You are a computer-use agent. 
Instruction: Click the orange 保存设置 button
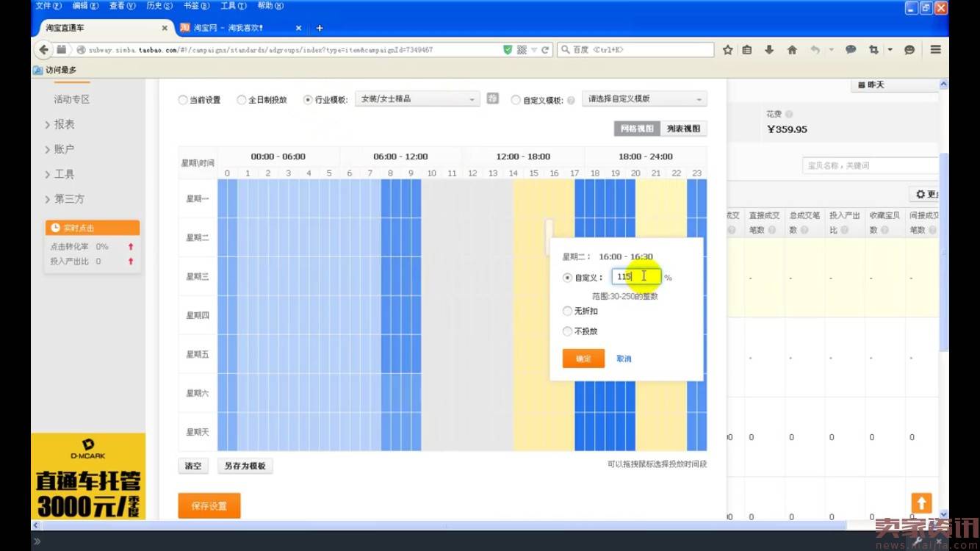[209, 506]
